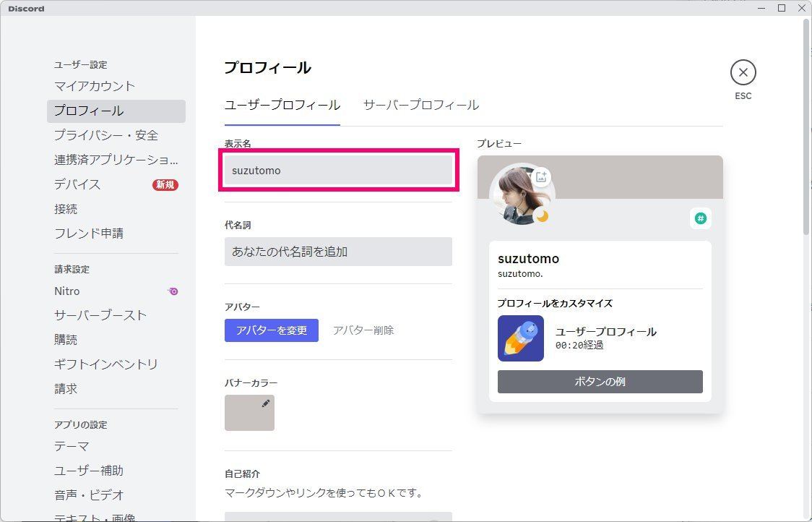Image resolution: width=812 pixels, height=522 pixels.
Task: Click the rocket icon in the profile customize card
Action: [520, 338]
